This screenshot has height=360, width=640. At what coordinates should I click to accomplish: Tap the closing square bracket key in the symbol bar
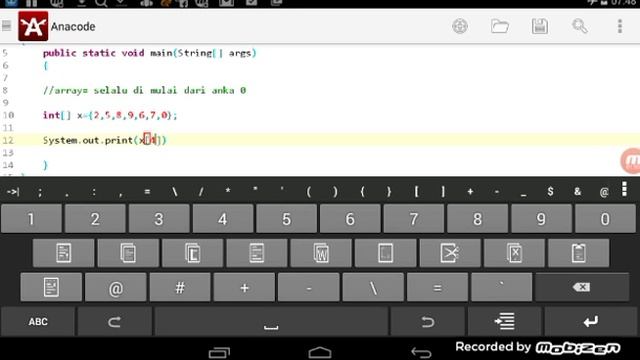443,191
